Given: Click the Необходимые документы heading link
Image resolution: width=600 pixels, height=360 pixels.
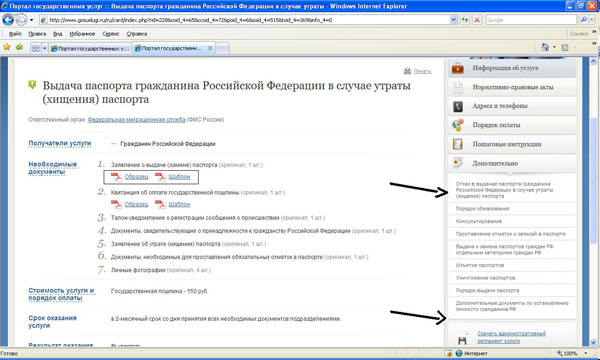Looking at the screenshot, I should point(53,168).
